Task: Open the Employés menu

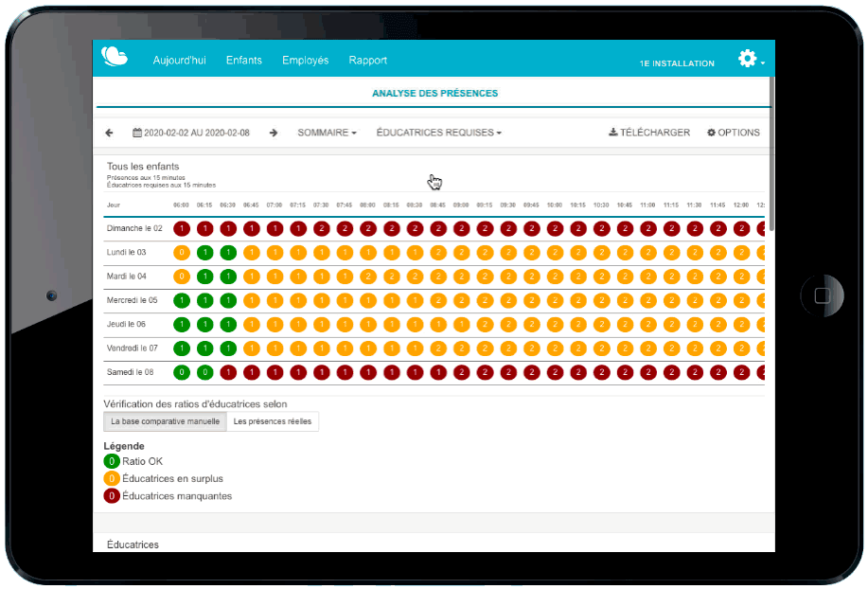Action: click(305, 61)
